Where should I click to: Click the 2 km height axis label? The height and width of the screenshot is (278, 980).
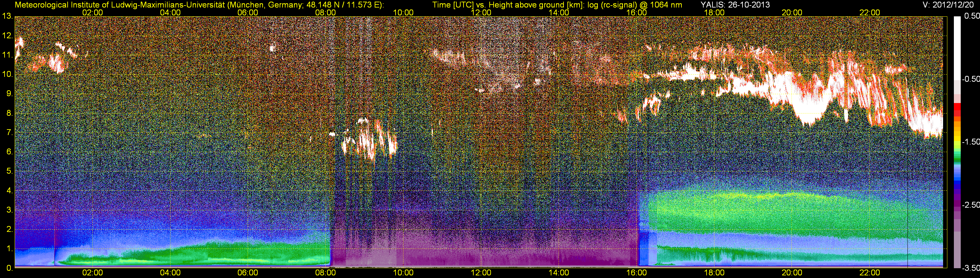pos(9,229)
